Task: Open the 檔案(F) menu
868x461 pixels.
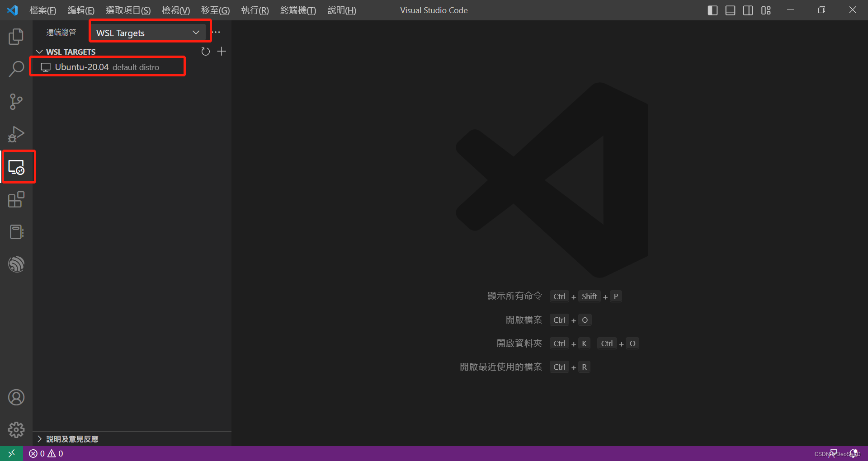Action: (43, 10)
